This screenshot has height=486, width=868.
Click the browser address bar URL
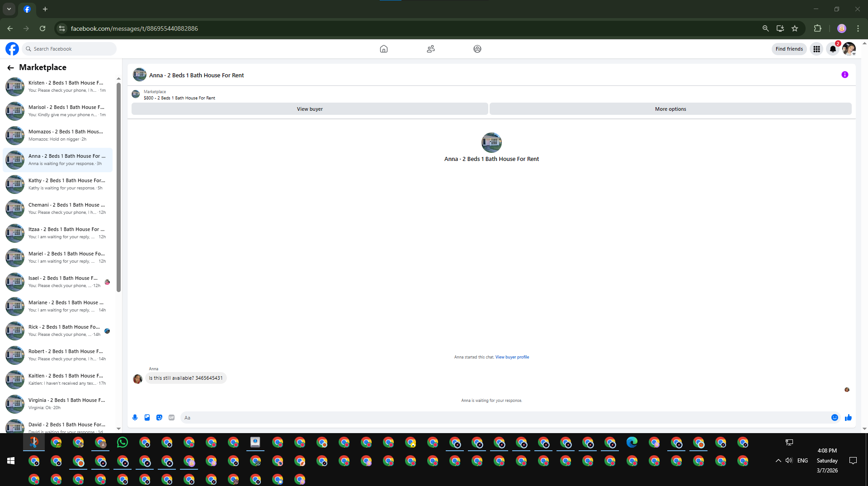134,28
